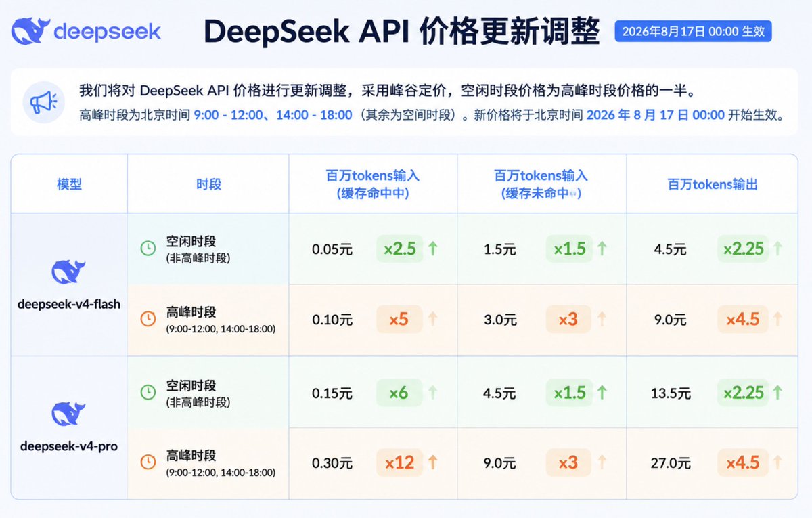Click the '0.15元' price cell
This screenshot has height=518, width=812.
332,393
